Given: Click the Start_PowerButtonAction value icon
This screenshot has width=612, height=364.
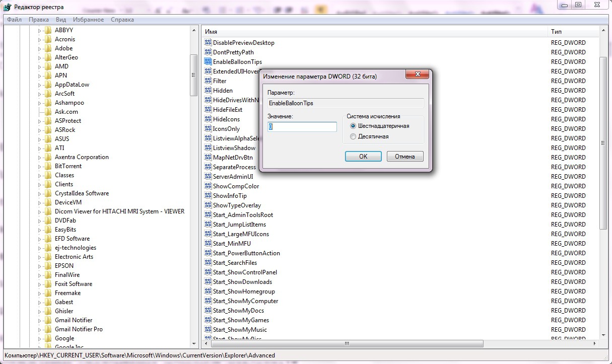Looking at the screenshot, I should point(208,253).
